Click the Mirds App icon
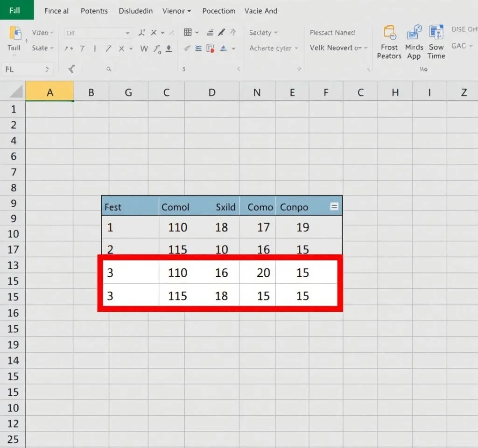 pos(414,33)
